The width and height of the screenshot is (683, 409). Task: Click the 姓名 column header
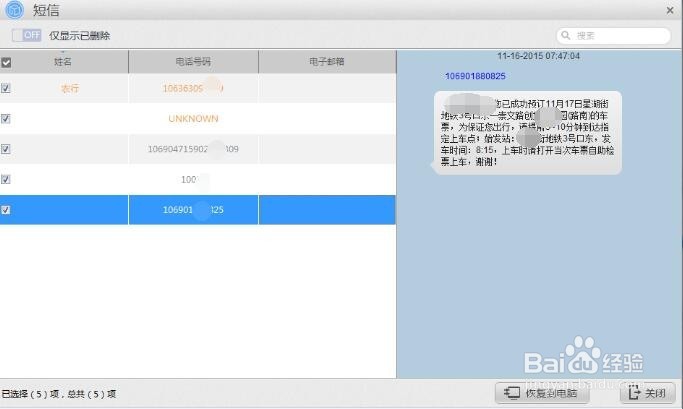point(63,62)
